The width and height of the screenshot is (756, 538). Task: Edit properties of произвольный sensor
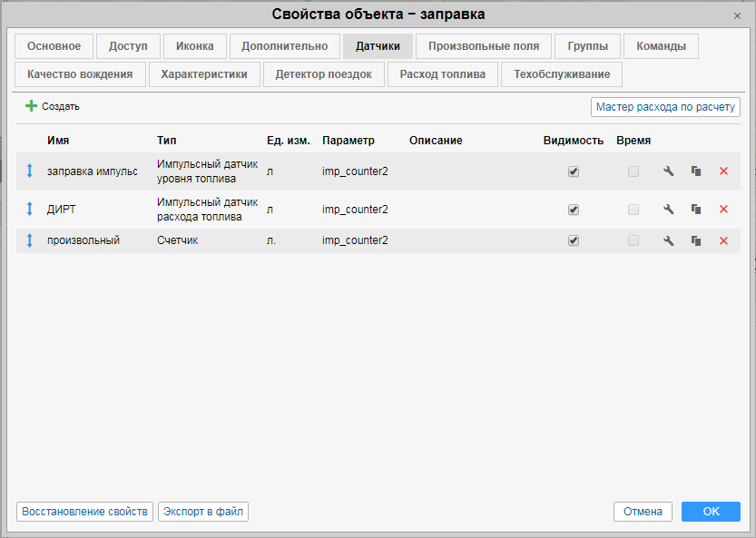(669, 240)
